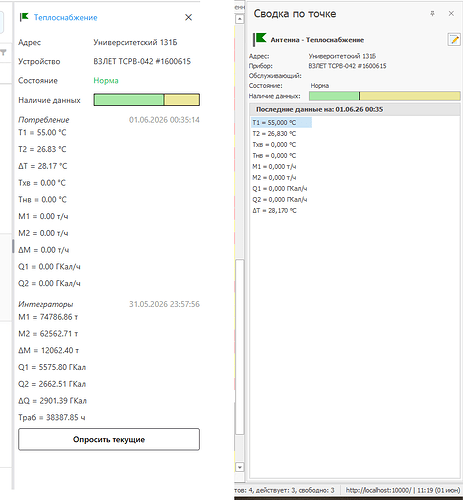Click the Последние данные на: 01.06.26 00:35 header
Screen dimensions: 463x500
[355, 109]
